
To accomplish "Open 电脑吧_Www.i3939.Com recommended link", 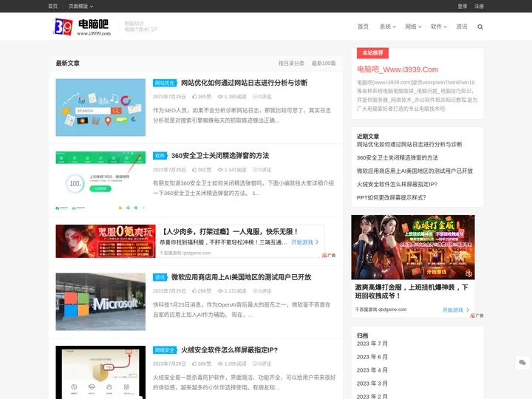I will [x=398, y=69].
